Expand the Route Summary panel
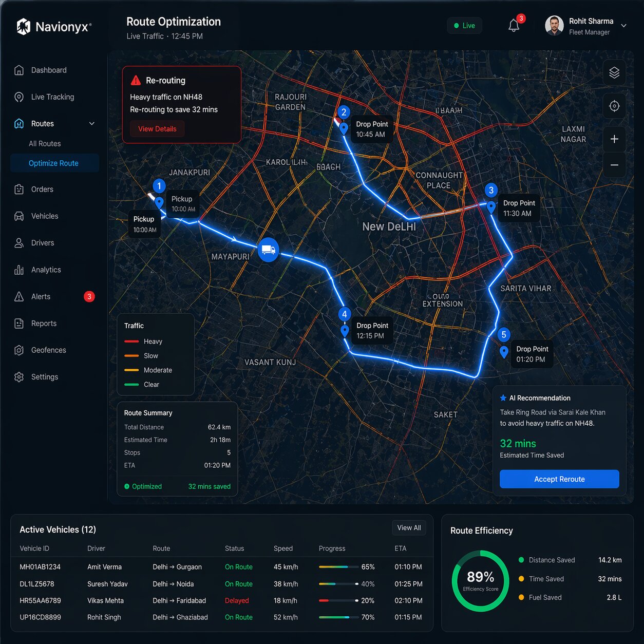 click(148, 412)
